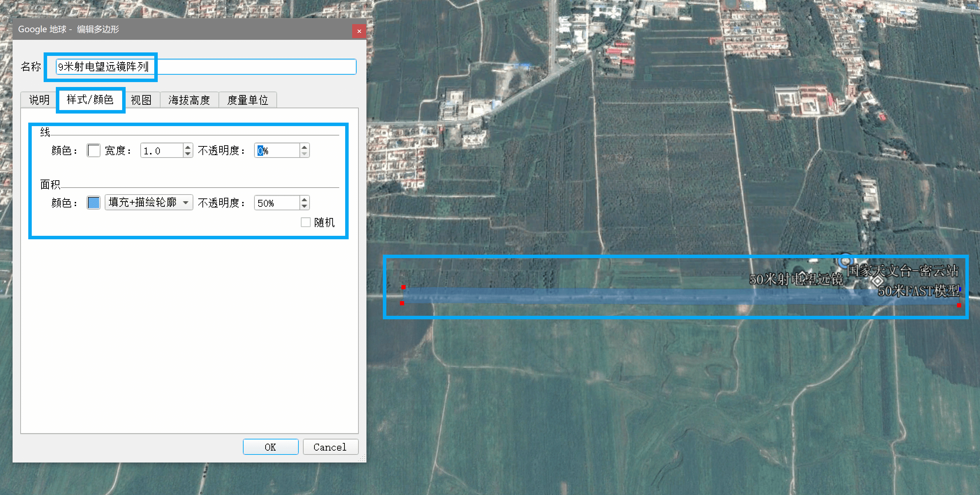Viewport: 980px width, 495px height.
Task: Switch to the 说明 tab
Action: click(x=39, y=100)
